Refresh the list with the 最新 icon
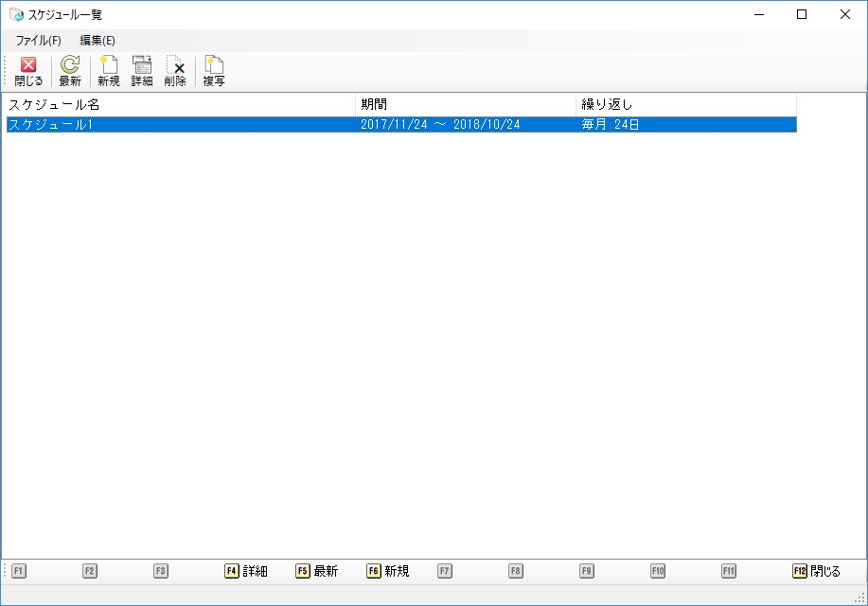The height and width of the screenshot is (606, 868). click(70, 71)
